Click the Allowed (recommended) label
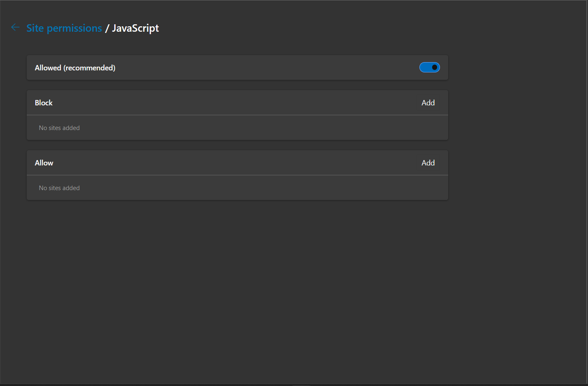Viewport: 588px width, 386px height. coord(75,68)
